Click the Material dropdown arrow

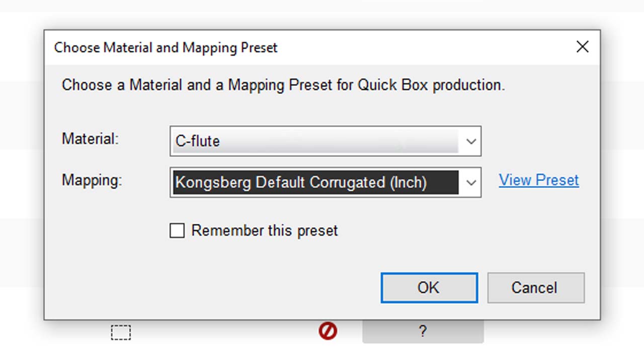pos(471,141)
